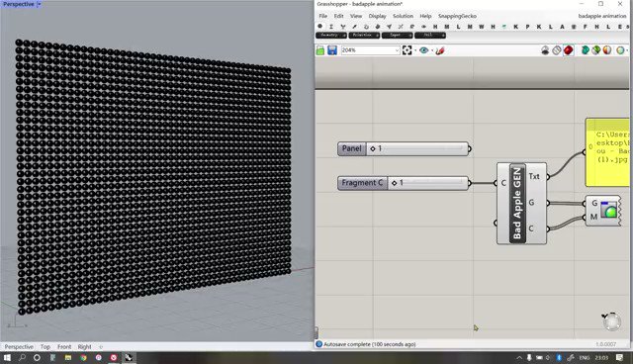
Task: Save the document with the floppy icon
Action: tap(332, 50)
